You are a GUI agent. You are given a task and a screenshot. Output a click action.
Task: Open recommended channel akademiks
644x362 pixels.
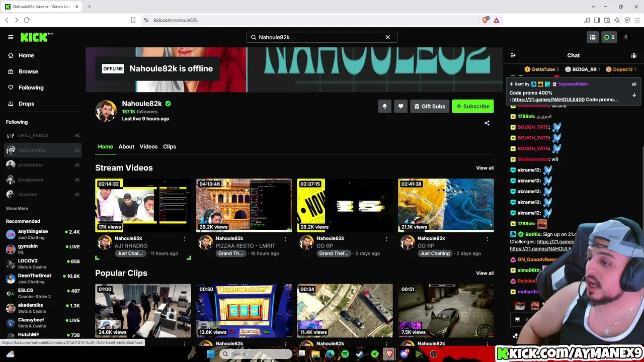[43, 308]
